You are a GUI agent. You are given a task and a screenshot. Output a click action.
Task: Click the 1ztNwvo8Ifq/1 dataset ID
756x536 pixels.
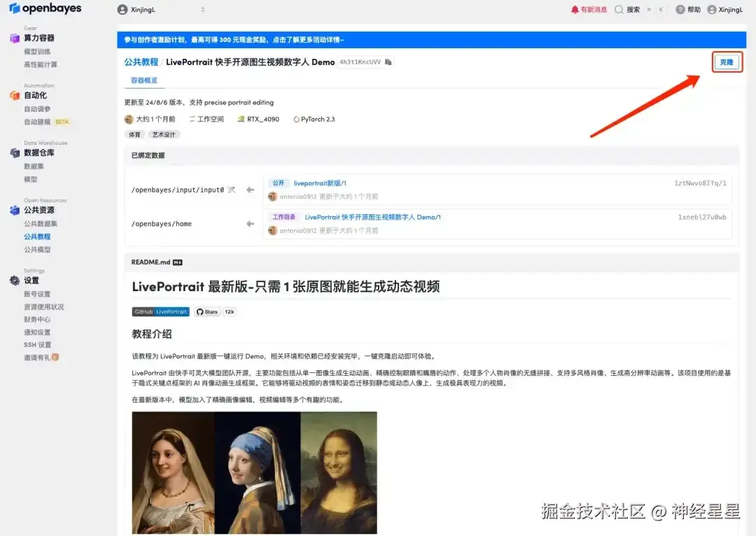point(700,183)
